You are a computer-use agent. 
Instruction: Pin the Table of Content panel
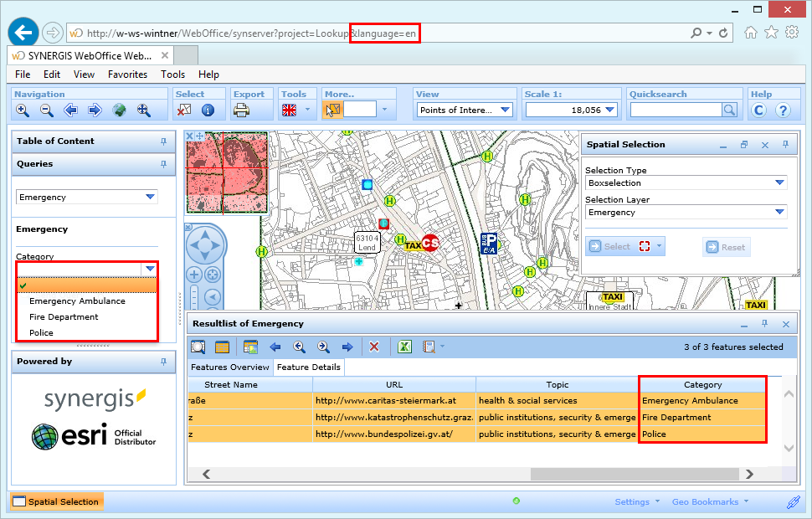pyautogui.click(x=164, y=141)
